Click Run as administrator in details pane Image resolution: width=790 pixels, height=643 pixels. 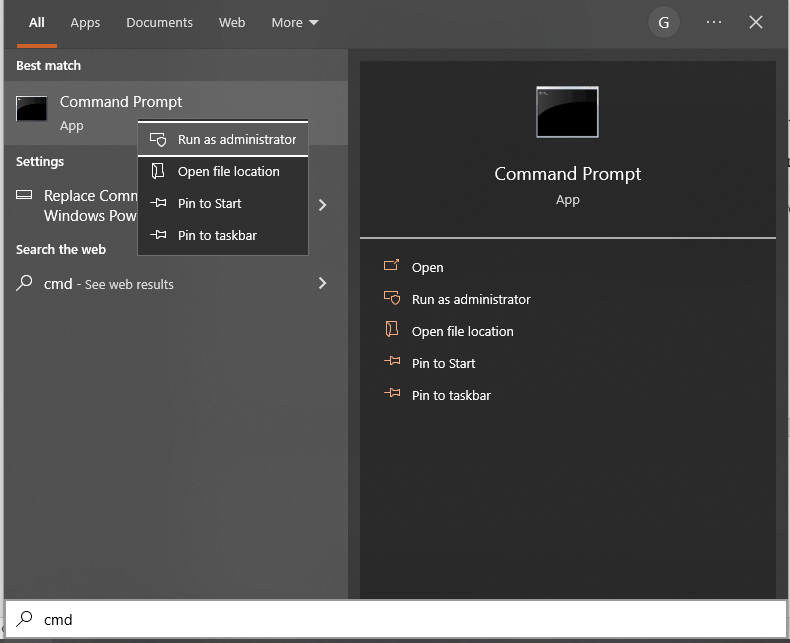pyautogui.click(x=471, y=300)
